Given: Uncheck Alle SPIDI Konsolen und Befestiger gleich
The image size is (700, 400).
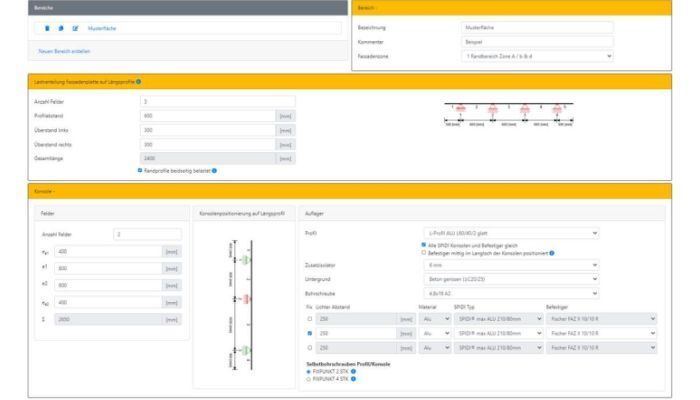Looking at the screenshot, I should 423,246.
